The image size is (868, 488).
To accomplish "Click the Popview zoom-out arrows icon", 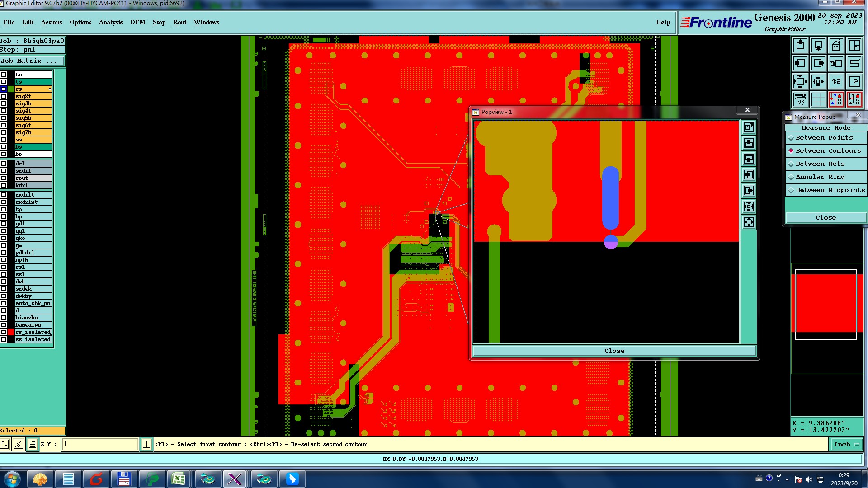I will [x=749, y=222].
